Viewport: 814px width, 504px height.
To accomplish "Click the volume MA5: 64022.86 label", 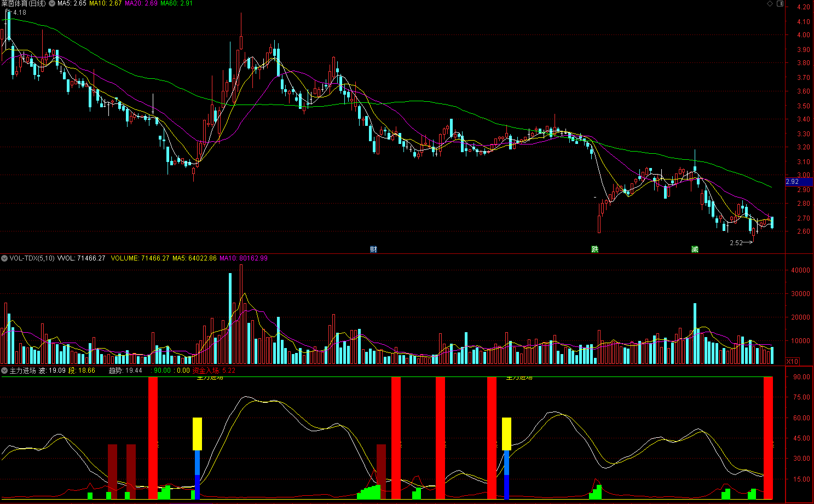I will pyautogui.click(x=194, y=258).
